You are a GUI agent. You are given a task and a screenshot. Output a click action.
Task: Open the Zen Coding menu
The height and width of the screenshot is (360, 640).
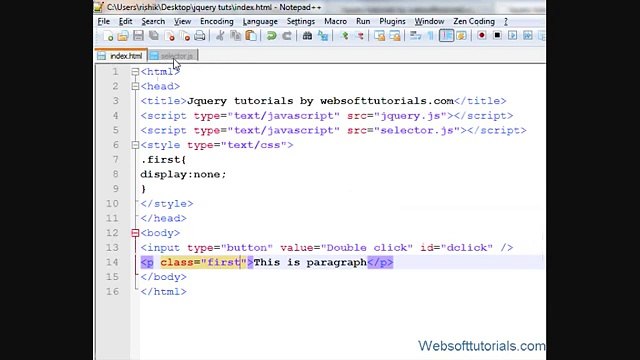pyautogui.click(x=474, y=21)
